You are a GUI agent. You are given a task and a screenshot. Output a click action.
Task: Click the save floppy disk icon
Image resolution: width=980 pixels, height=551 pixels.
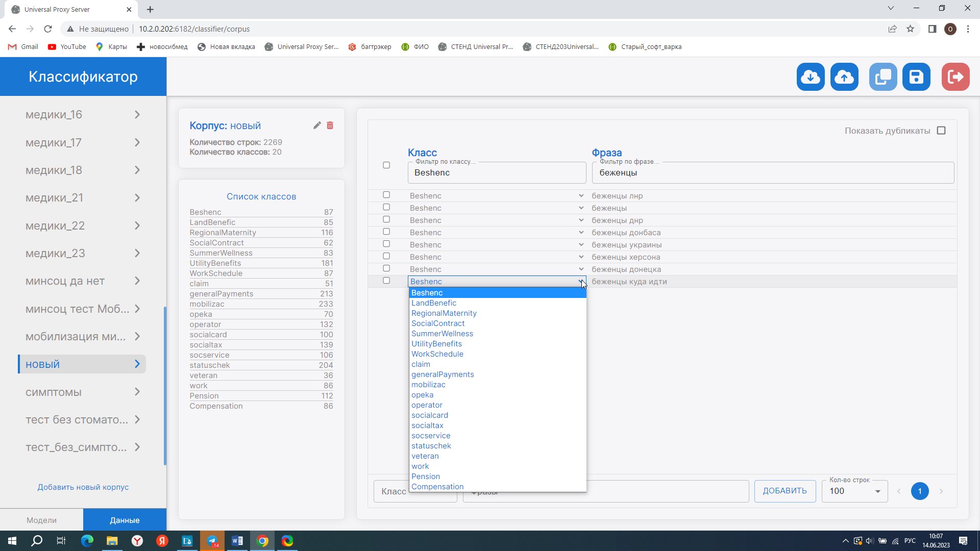pyautogui.click(x=916, y=77)
